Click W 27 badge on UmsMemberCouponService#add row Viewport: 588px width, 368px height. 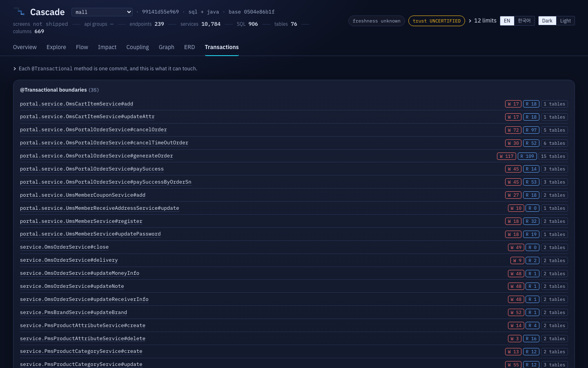[513, 195]
